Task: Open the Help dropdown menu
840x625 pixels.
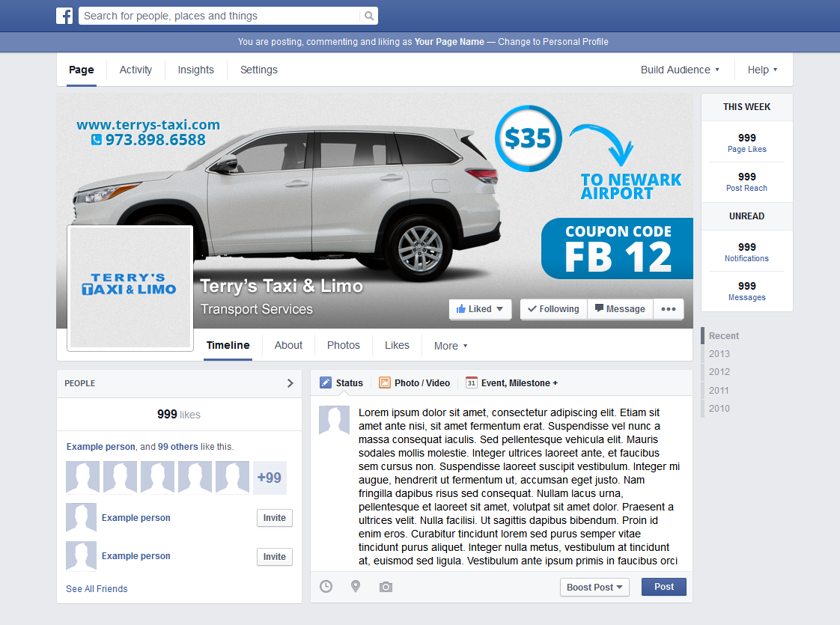Action: point(762,70)
